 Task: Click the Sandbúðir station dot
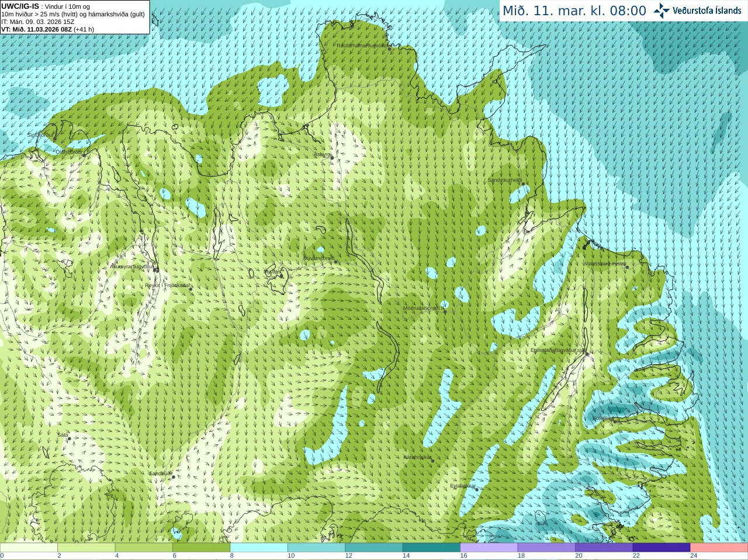173,477
